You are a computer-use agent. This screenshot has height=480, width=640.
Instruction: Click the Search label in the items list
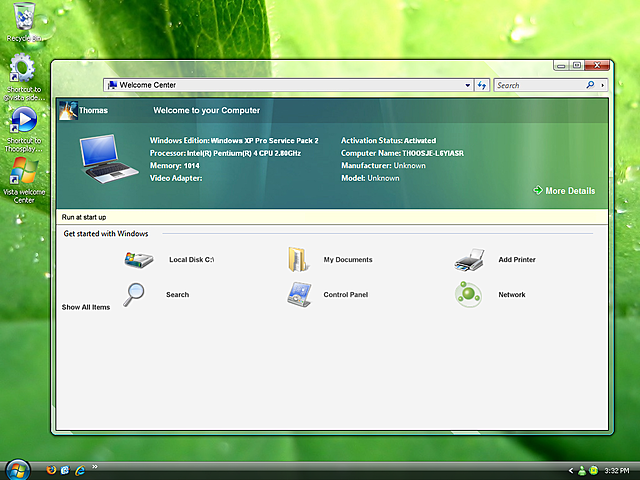[x=177, y=295]
